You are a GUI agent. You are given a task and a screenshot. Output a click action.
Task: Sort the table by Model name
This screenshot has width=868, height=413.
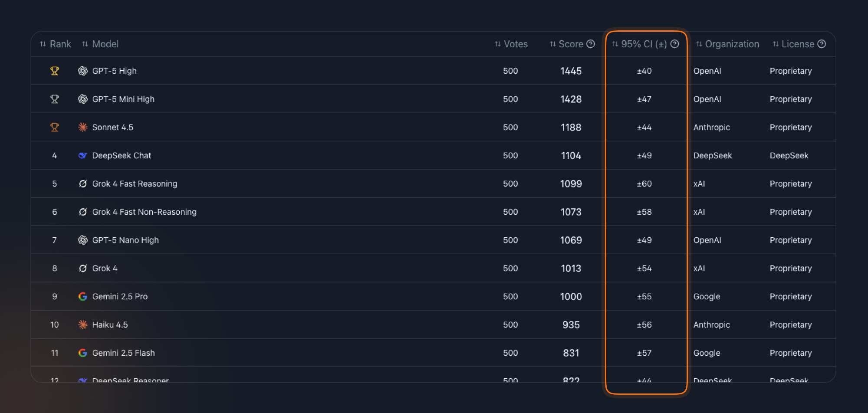(x=100, y=44)
